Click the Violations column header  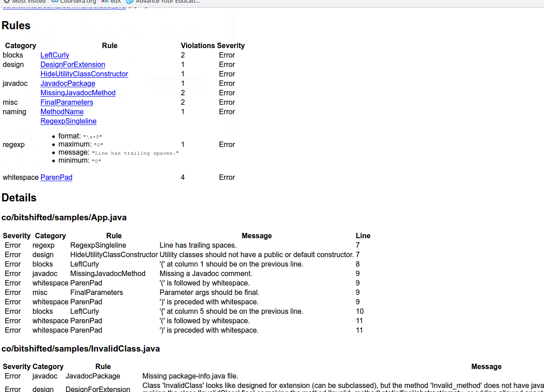[x=198, y=45]
